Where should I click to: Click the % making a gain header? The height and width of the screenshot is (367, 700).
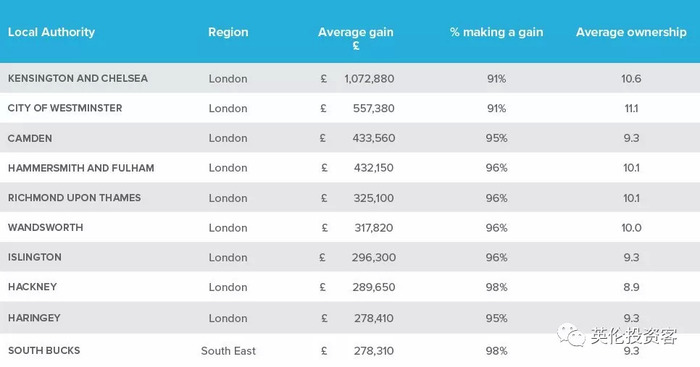(496, 32)
